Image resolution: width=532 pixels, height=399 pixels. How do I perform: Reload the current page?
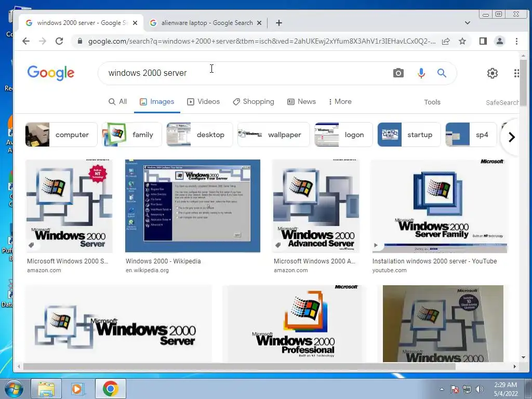click(x=59, y=42)
